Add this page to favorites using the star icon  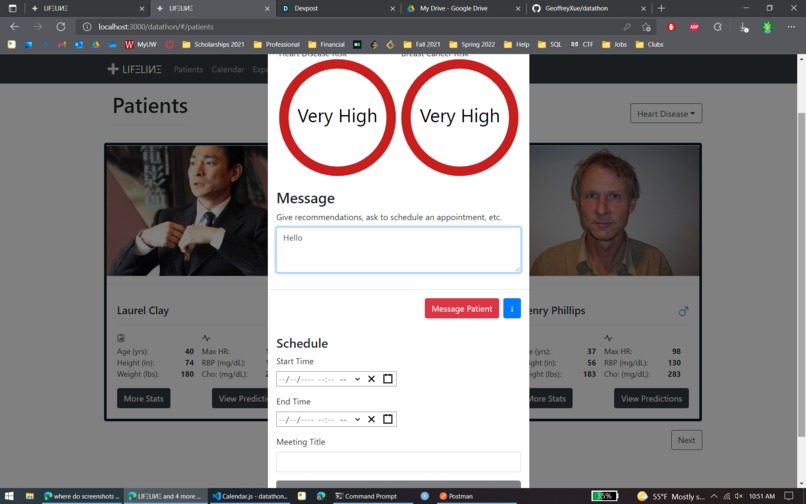[646, 27]
